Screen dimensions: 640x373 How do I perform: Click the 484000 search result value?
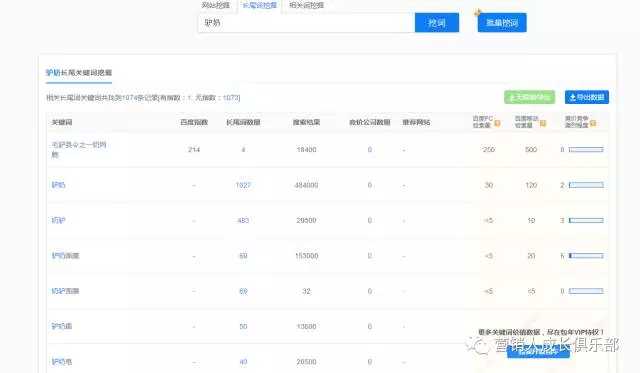click(x=307, y=185)
